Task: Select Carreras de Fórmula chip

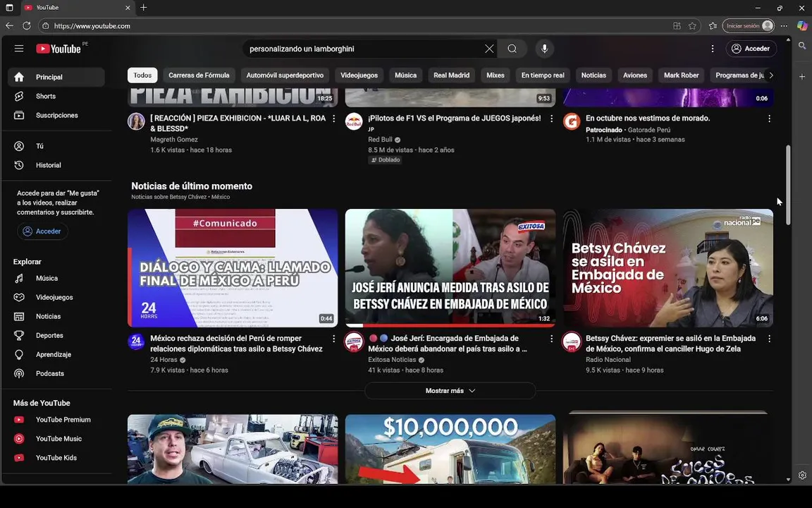Action: coord(199,75)
